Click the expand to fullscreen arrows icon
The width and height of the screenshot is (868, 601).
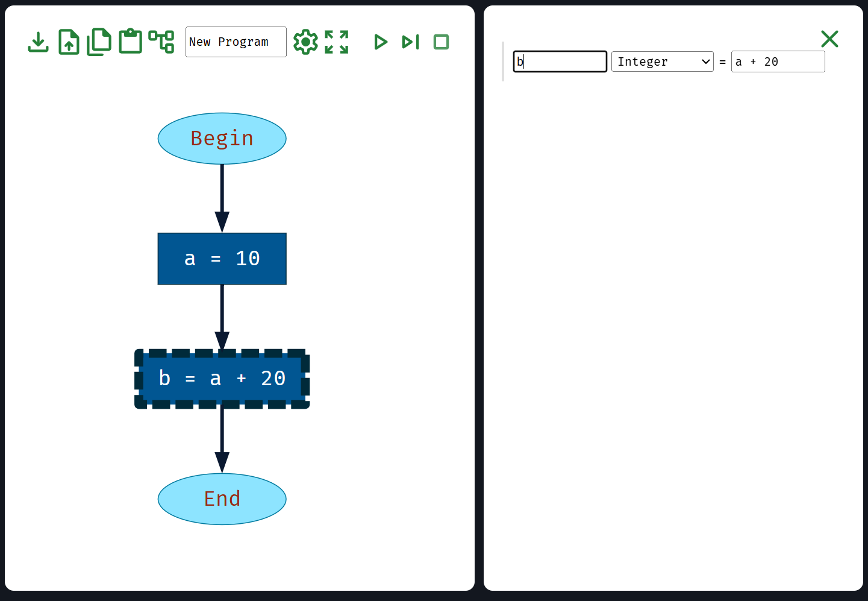[x=337, y=42]
